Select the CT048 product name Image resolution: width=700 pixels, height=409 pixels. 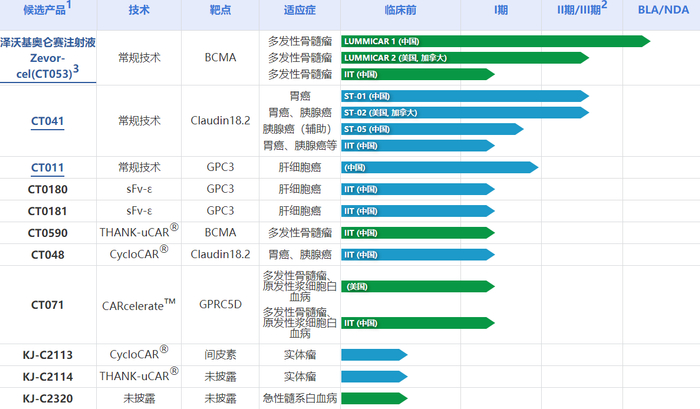[x=47, y=255]
